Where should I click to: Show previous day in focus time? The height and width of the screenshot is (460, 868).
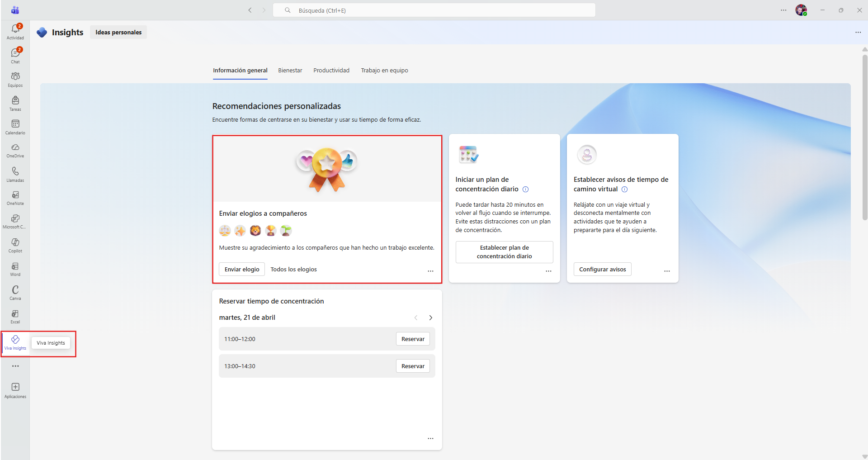(x=416, y=318)
